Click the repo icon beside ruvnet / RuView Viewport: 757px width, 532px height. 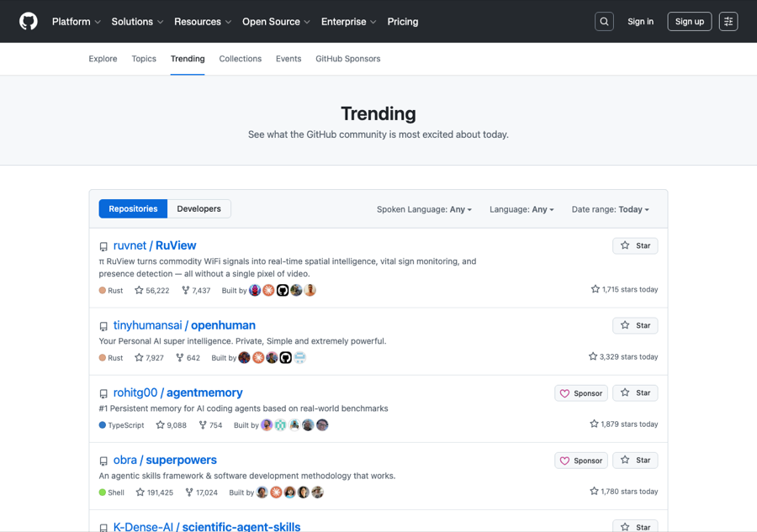click(x=103, y=247)
